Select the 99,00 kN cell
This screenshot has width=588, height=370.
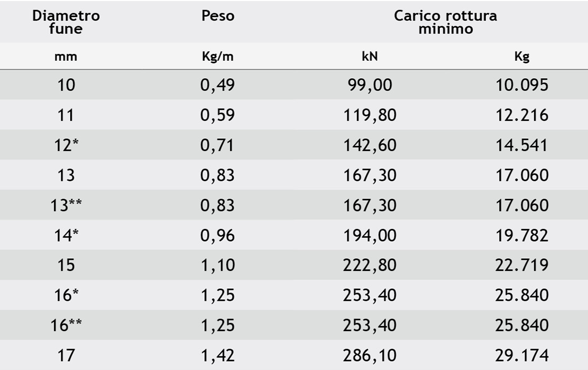point(369,85)
